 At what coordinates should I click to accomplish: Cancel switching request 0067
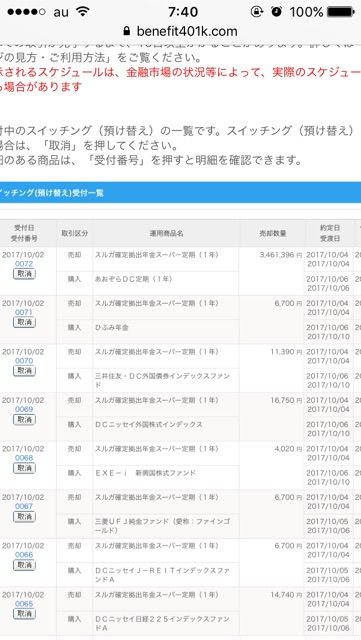pos(24,517)
